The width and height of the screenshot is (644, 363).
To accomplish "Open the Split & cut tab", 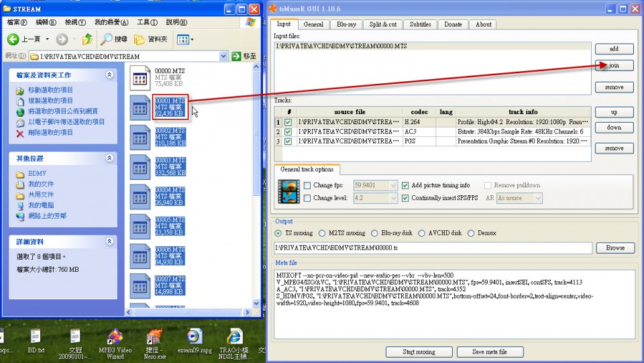I will click(x=383, y=24).
